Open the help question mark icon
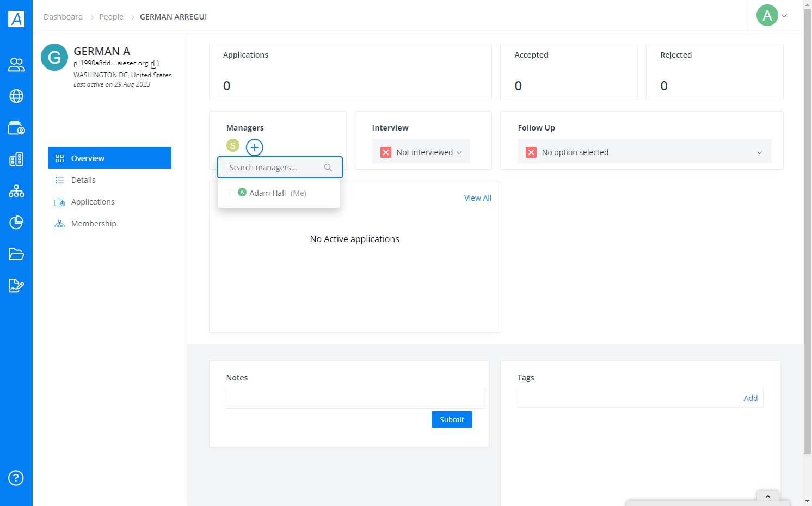The height and width of the screenshot is (506, 812). coord(16,478)
